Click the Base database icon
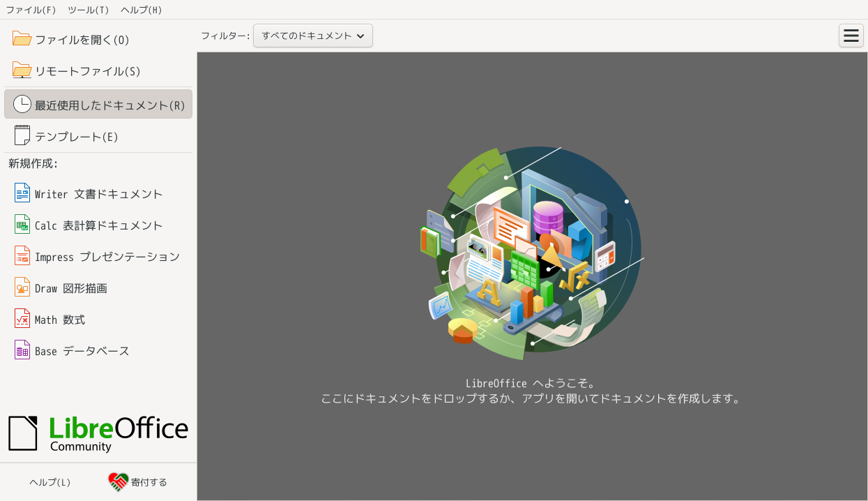The width and height of the screenshot is (868, 501). 22,350
